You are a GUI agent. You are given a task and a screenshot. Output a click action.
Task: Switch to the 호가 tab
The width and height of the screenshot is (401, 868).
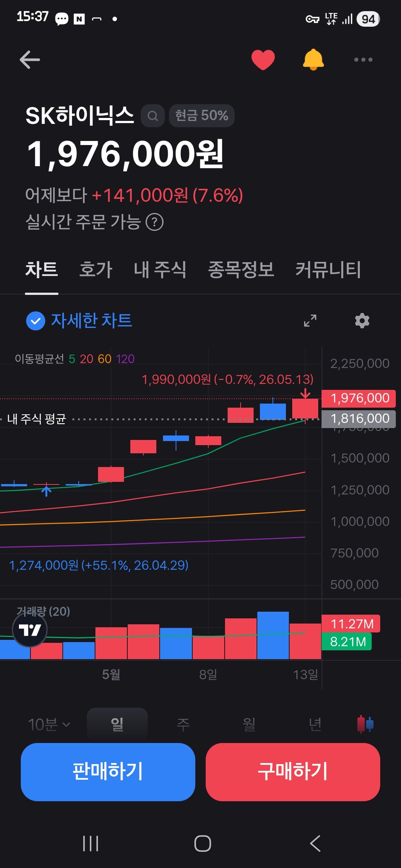click(96, 270)
